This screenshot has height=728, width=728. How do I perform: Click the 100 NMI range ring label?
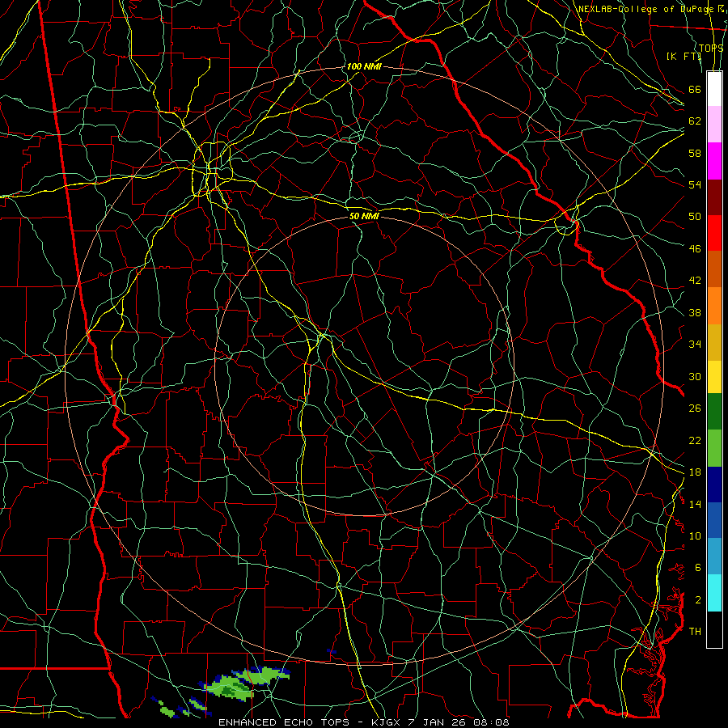[364, 66]
